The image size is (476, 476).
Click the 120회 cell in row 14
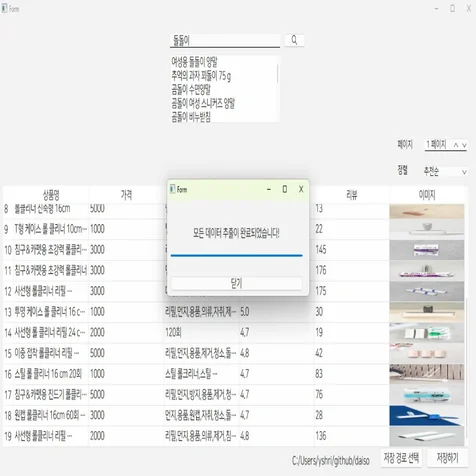pos(201,332)
